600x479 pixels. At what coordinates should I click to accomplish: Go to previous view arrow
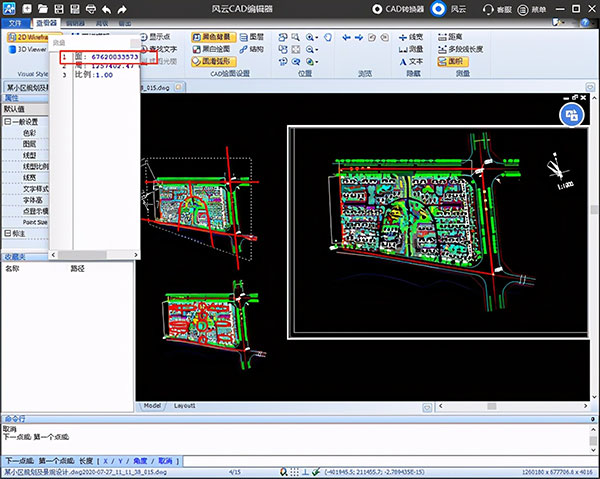tap(347, 37)
